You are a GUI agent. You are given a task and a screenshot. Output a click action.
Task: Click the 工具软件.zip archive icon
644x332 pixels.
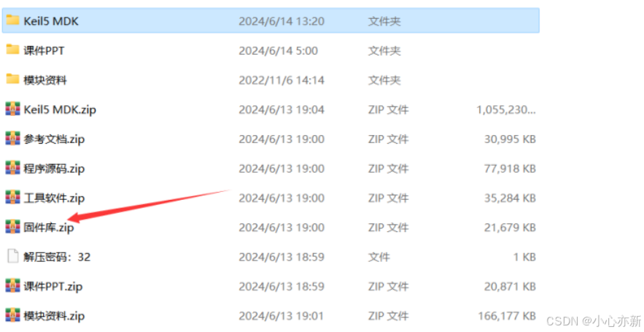pyautogui.click(x=12, y=198)
